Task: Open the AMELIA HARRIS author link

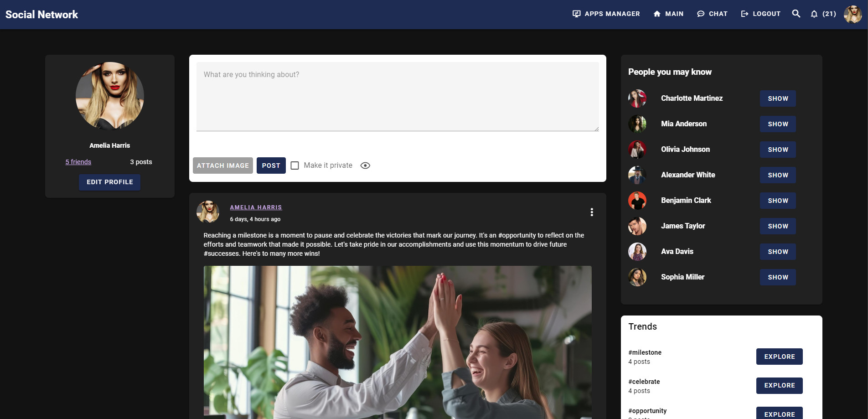Action: click(x=256, y=207)
